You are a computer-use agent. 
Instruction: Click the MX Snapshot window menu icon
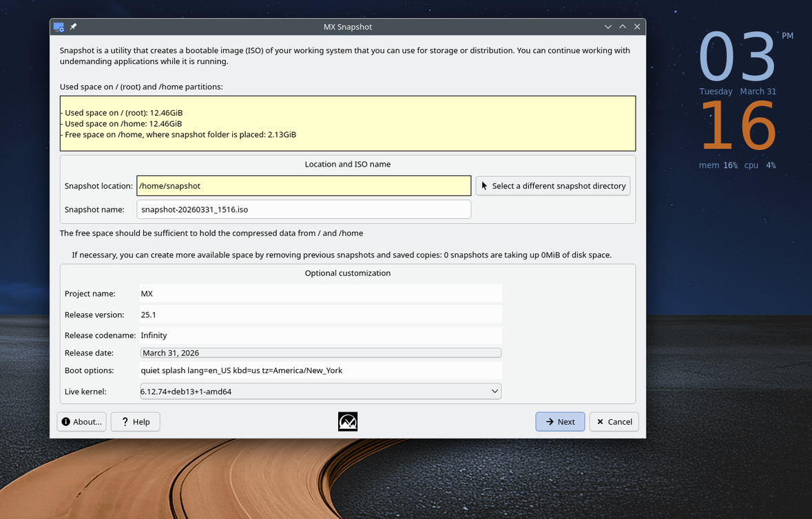tap(59, 27)
